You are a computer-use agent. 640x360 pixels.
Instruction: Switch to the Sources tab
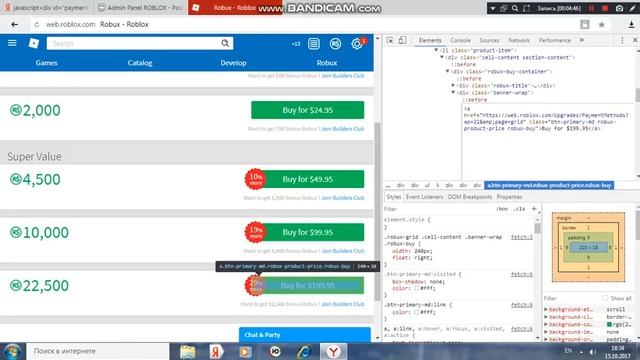[489, 40]
